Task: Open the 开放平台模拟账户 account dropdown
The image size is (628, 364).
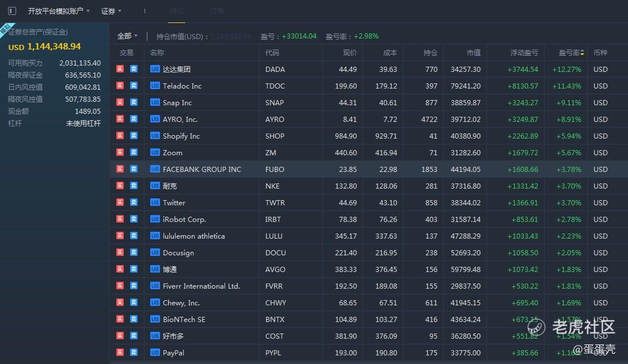Action: pyautogui.click(x=59, y=11)
